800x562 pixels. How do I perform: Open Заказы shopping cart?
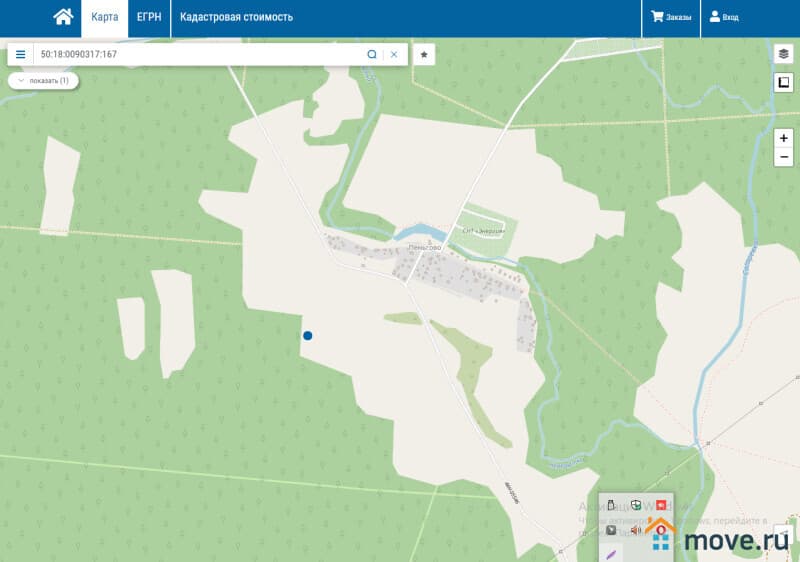pos(671,17)
